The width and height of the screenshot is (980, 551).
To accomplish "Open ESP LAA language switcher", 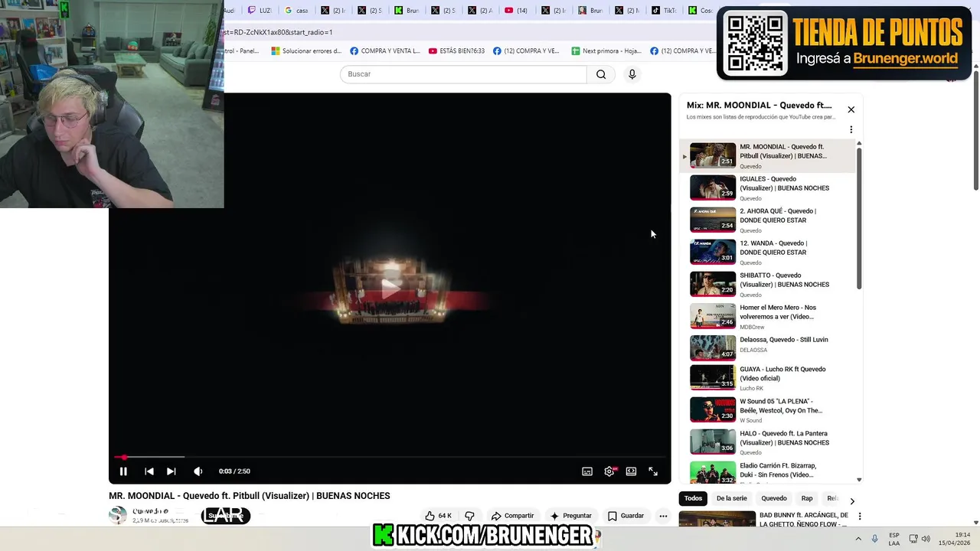I will coord(894,539).
